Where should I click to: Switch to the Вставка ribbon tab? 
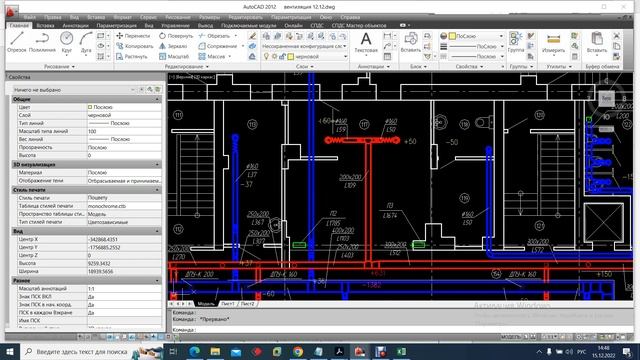45,25
